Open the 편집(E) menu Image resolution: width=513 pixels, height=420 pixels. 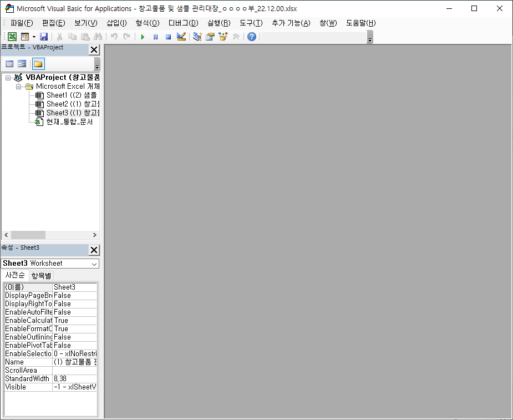pyautogui.click(x=54, y=23)
